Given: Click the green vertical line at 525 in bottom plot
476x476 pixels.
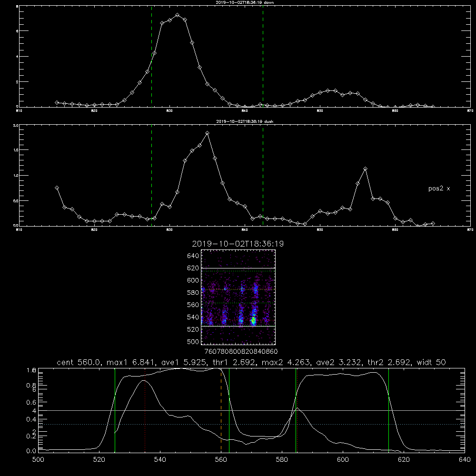Looking at the screenshot, I should click(x=115, y=410).
